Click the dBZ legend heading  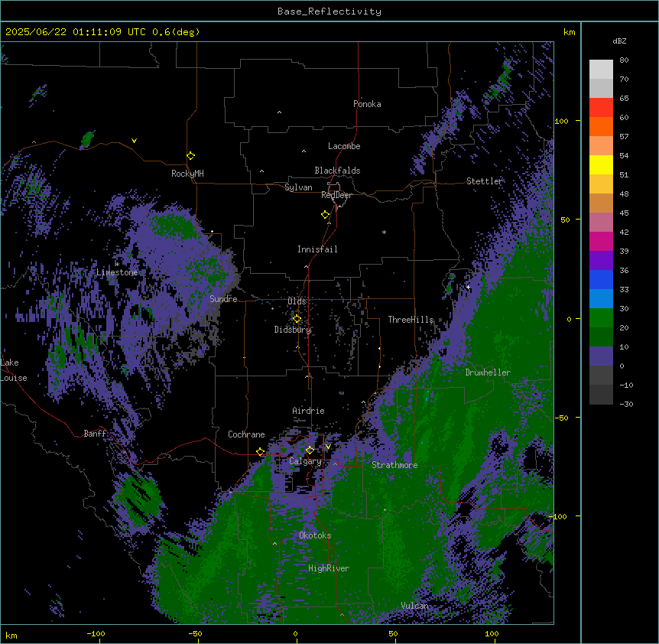(x=619, y=41)
